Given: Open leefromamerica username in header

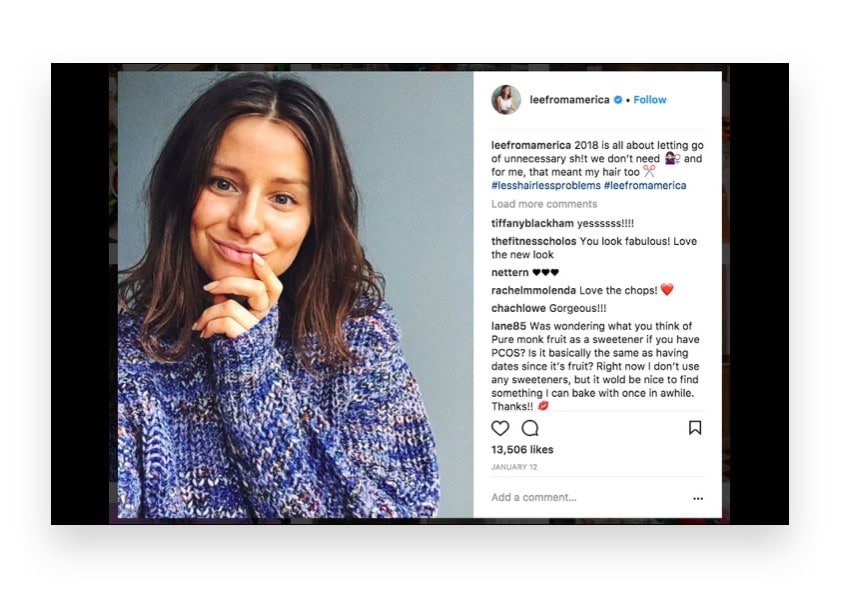Looking at the screenshot, I should tap(569, 100).
